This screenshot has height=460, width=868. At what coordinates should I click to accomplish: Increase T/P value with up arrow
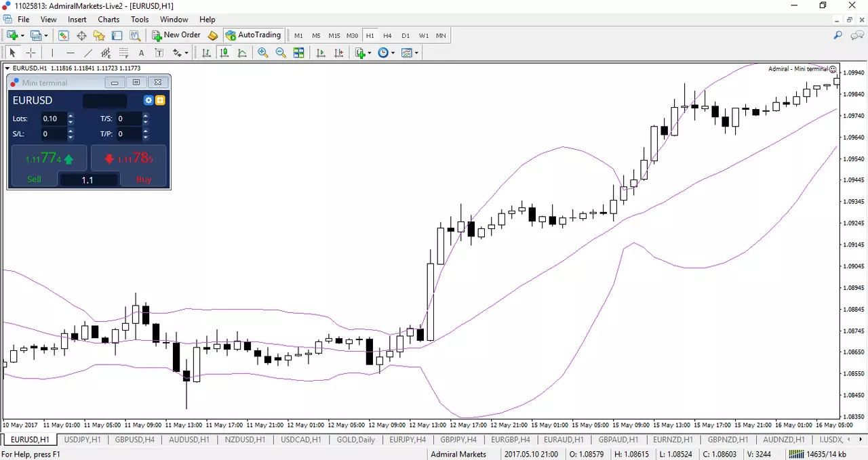tap(145, 131)
